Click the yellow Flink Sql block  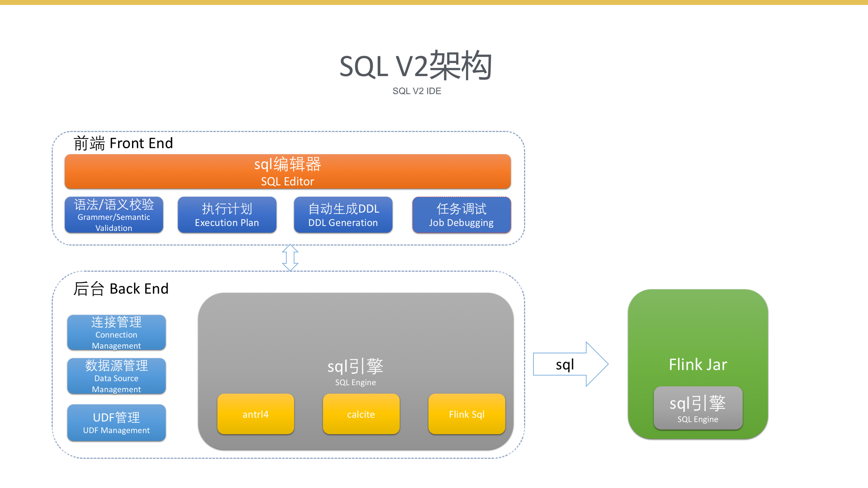(x=467, y=414)
